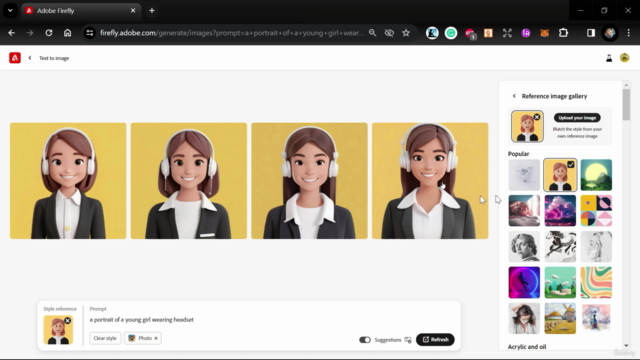Click the firefly.adobe.com address bar
Image resolution: width=640 pixels, height=360 pixels.
232,33
